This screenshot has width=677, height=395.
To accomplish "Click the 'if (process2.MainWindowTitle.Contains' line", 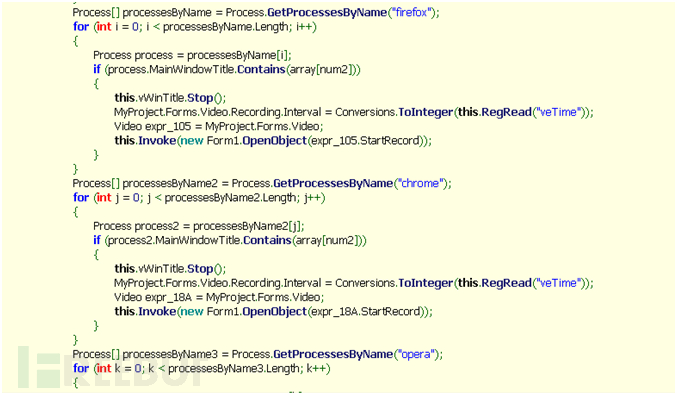I will (x=230, y=240).
